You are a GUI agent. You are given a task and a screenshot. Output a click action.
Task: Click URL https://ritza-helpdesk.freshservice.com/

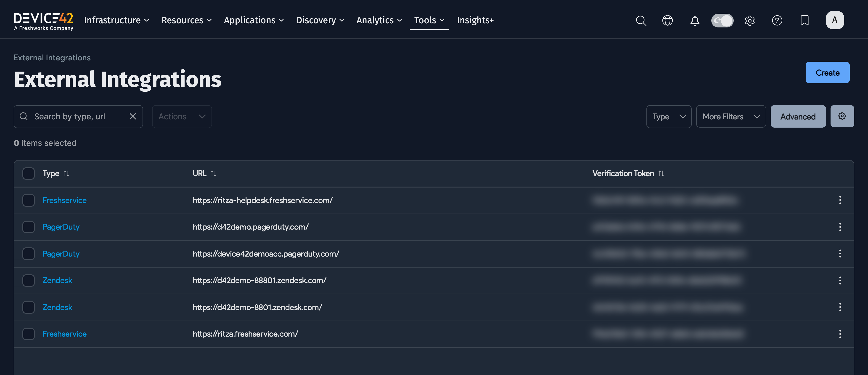262,200
